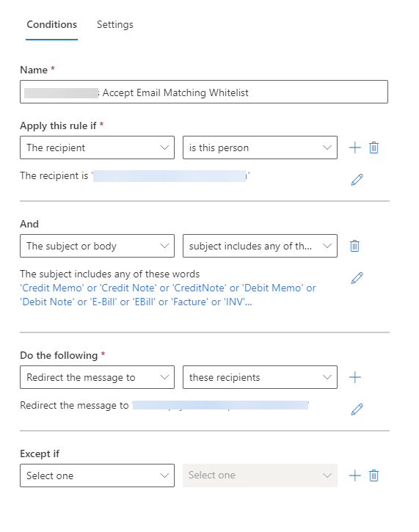Viewport: 419px width, 532px height.
Task: Delete the Except if exception row
Action: tap(374, 475)
